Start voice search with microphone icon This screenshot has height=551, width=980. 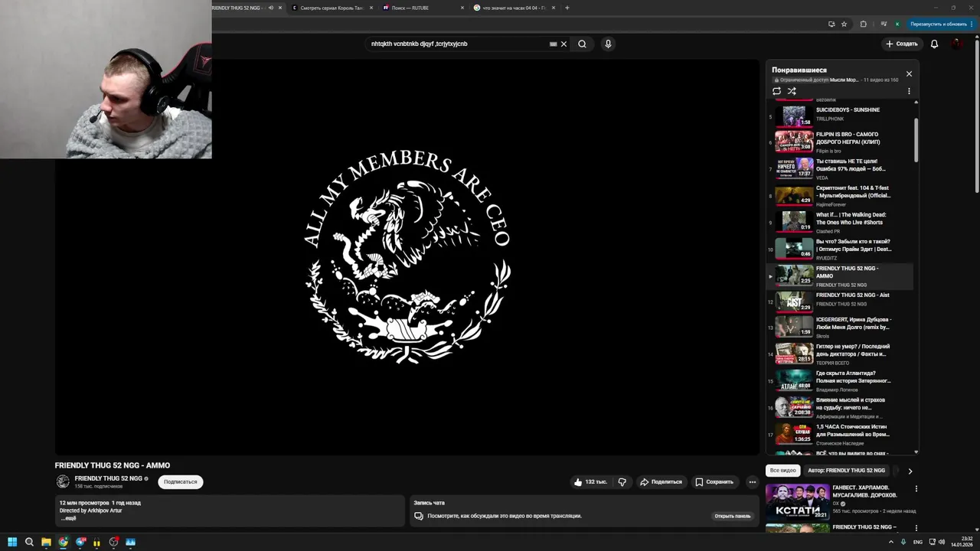point(608,44)
